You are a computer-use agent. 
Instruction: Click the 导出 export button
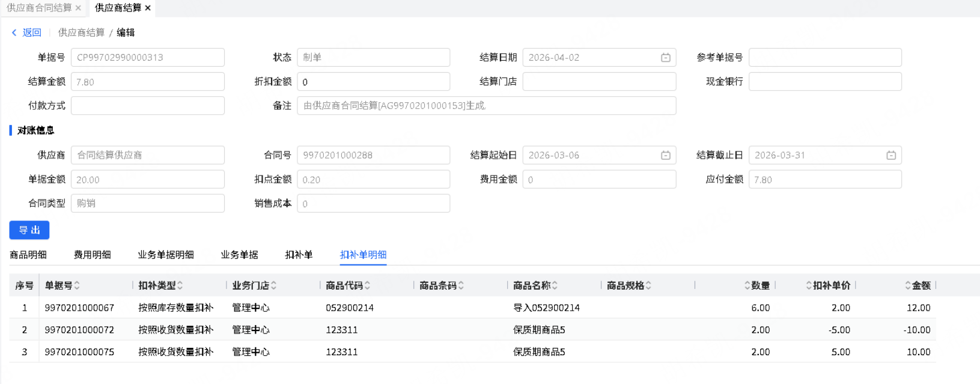coord(29,230)
